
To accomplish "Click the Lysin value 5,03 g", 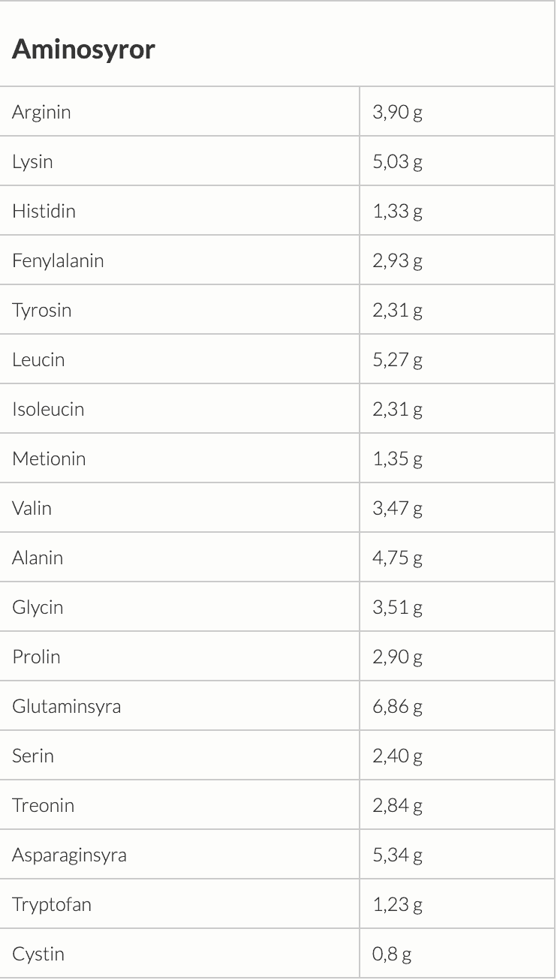I will coord(397,162).
